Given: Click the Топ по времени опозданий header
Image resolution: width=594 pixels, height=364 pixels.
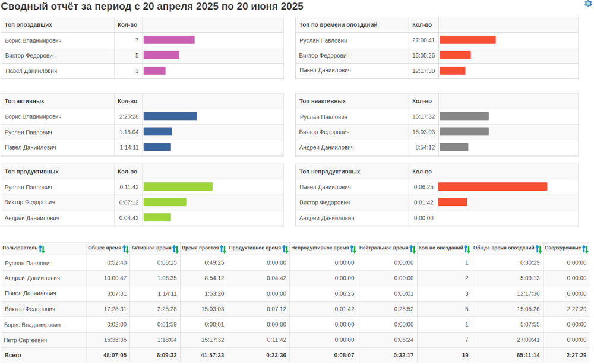Looking at the screenshot, I should pyautogui.click(x=338, y=25).
